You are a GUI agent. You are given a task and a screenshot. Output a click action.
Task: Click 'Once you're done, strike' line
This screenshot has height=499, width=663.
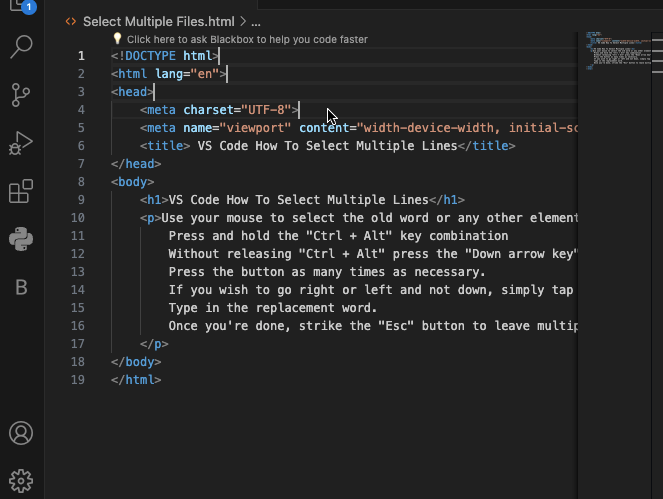pos(373,326)
